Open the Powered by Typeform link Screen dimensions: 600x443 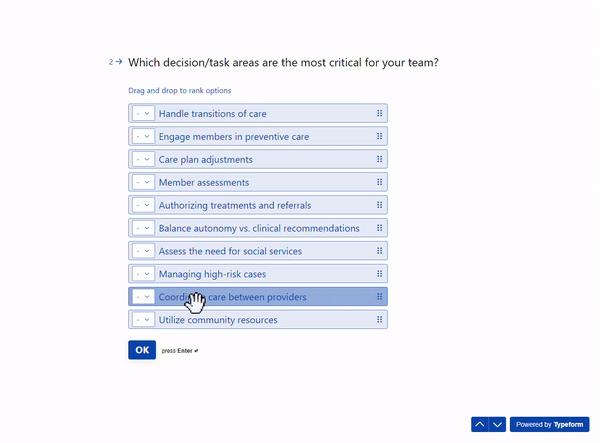click(x=549, y=424)
